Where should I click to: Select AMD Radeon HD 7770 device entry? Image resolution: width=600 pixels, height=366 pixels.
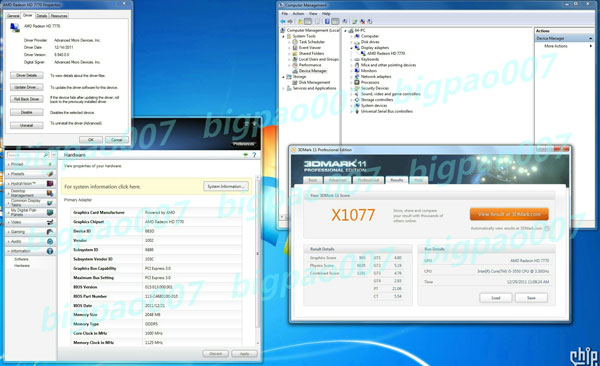point(386,53)
